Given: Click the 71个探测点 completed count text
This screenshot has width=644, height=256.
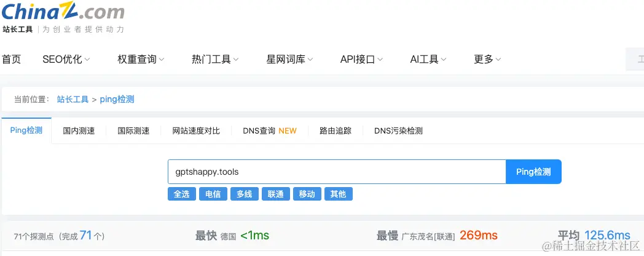Looking at the screenshot, I should [x=59, y=236].
